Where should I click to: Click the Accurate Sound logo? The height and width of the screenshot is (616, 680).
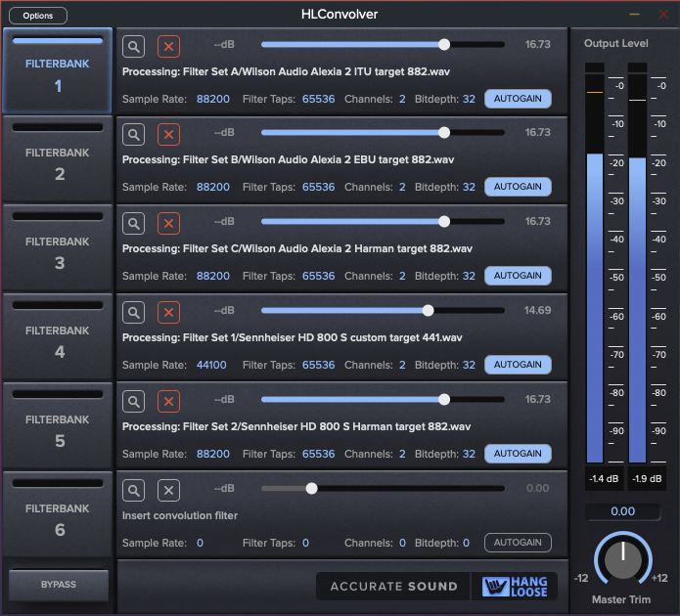tap(393, 587)
